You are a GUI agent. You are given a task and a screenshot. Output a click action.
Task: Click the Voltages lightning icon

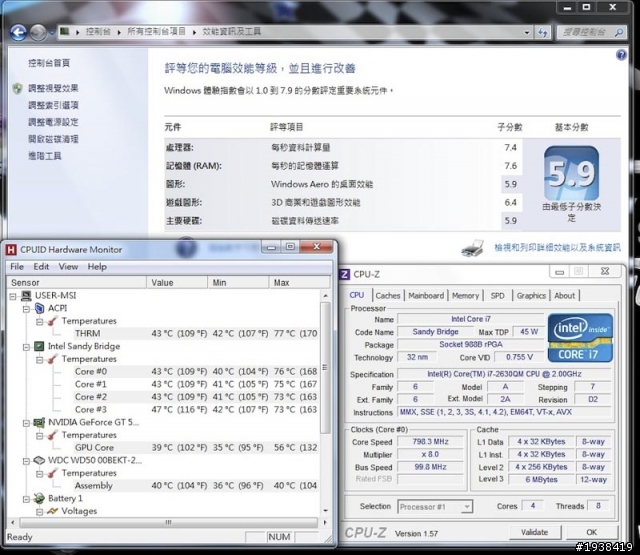pos(52,511)
